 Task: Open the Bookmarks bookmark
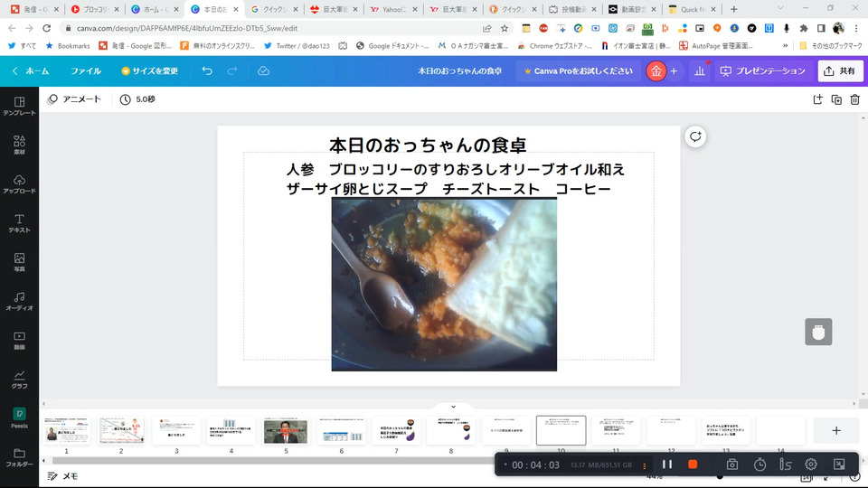(x=68, y=46)
